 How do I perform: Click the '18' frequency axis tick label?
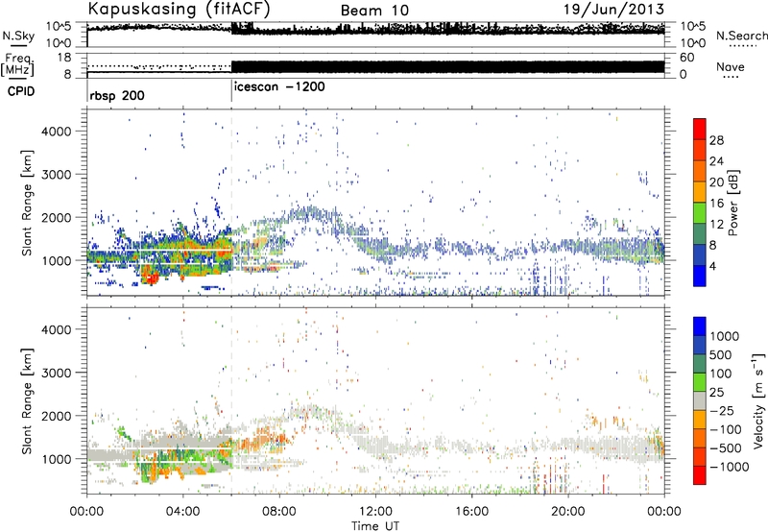point(64,58)
